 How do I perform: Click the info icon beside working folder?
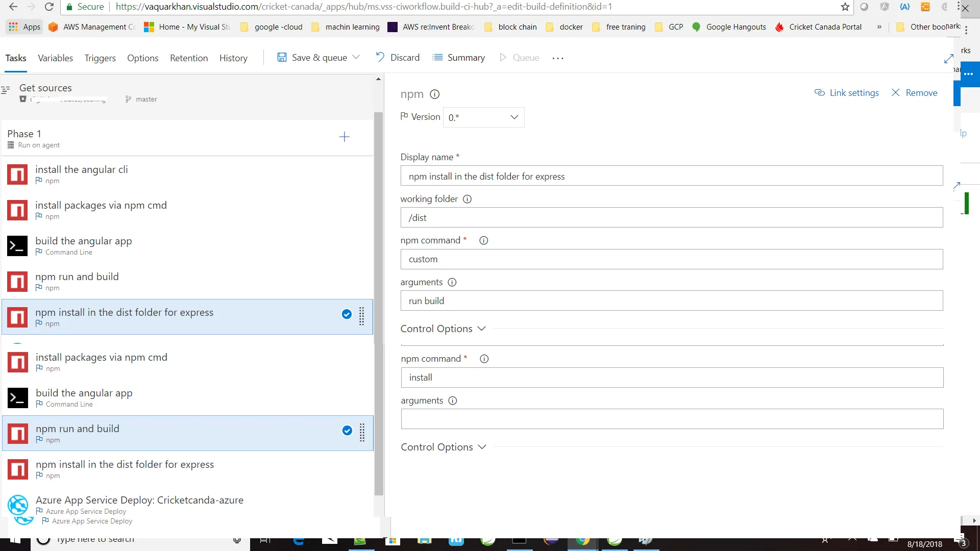pyautogui.click(x=467, y=199)
